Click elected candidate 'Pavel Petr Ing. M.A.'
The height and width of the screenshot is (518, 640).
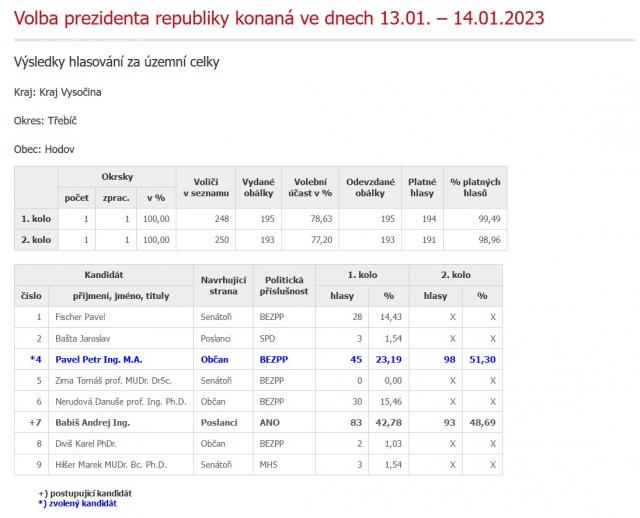(97, 360)
